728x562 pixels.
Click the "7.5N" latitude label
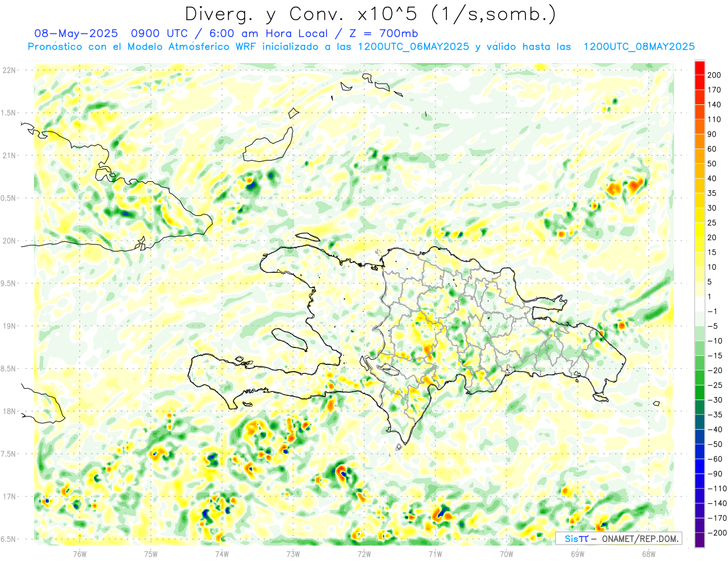(9, 454)
